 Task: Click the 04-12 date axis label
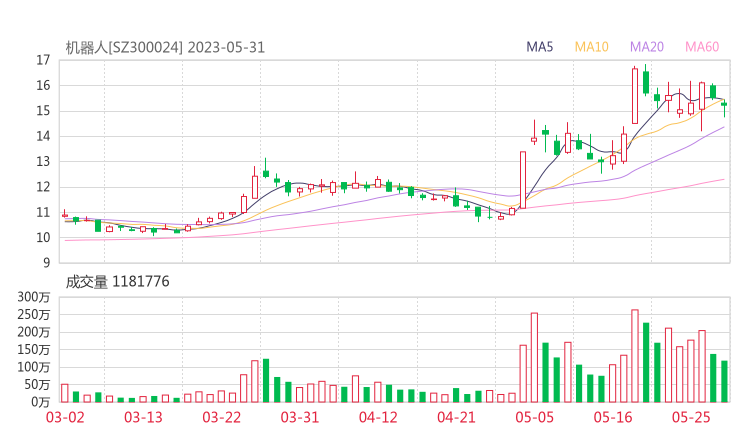(x=378, y=417)
